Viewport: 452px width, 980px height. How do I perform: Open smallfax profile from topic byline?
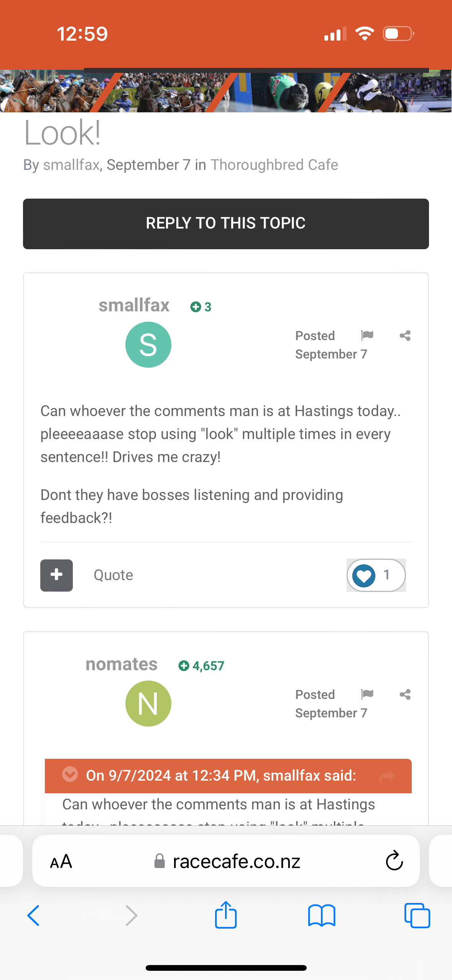coord(71,165)
